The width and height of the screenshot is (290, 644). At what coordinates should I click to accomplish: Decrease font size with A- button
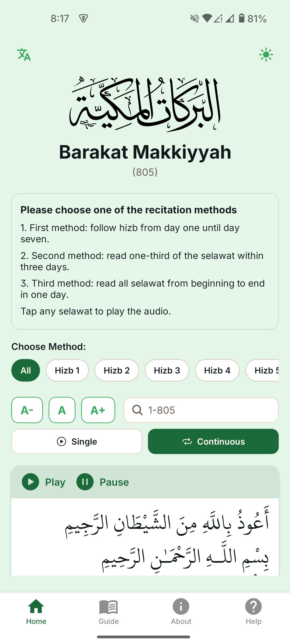pos(27,410)
